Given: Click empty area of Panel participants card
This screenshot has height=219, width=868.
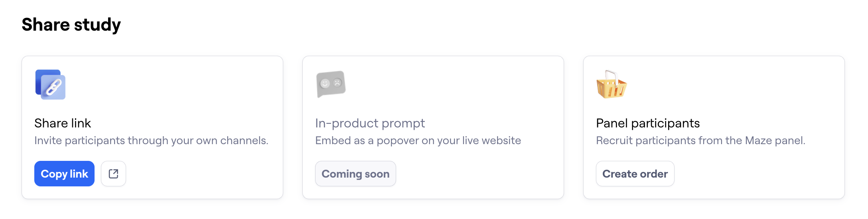Looking at the screenshot, I should (x=758, y=92).
